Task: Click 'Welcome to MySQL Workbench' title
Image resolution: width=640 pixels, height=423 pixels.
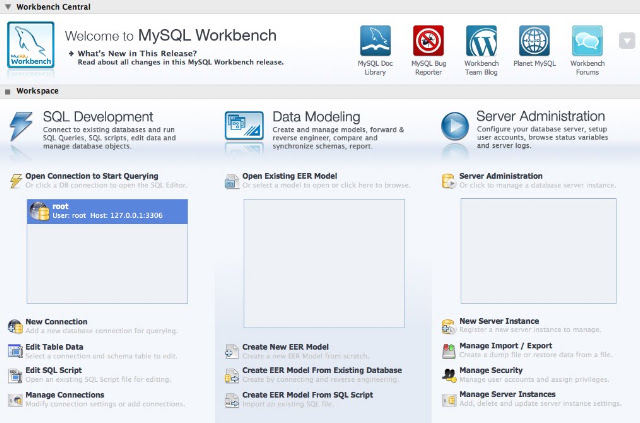Action: (171, 36)
